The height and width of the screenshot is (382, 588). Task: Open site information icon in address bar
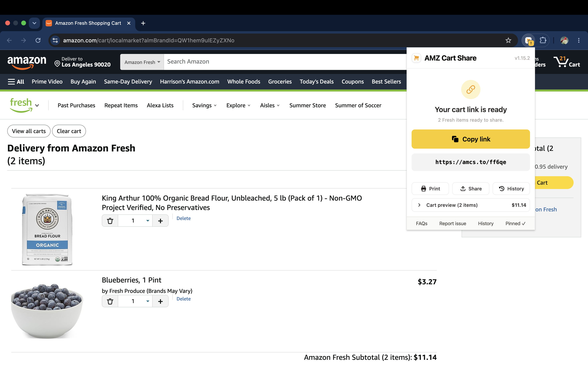point(55,40)
